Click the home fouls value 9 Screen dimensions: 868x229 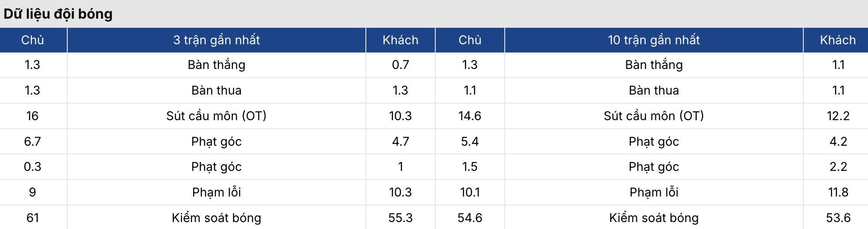[x=33, y=192]
